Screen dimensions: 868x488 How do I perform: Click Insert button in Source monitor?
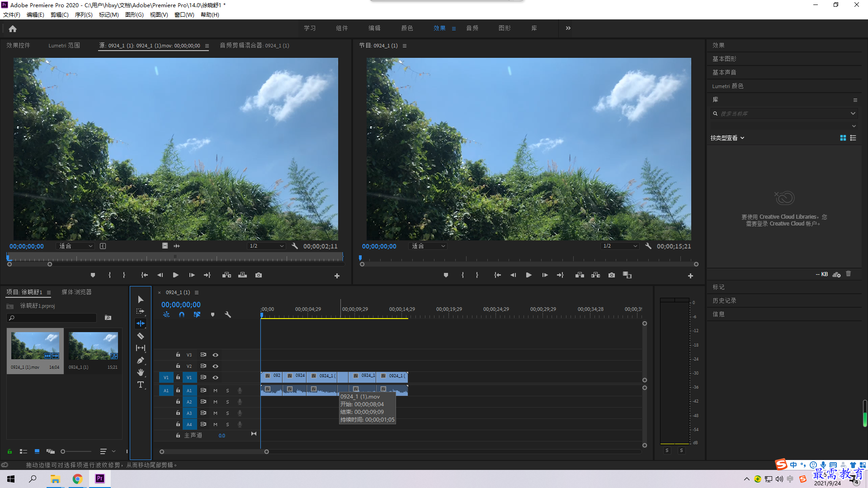pos(226,275)
